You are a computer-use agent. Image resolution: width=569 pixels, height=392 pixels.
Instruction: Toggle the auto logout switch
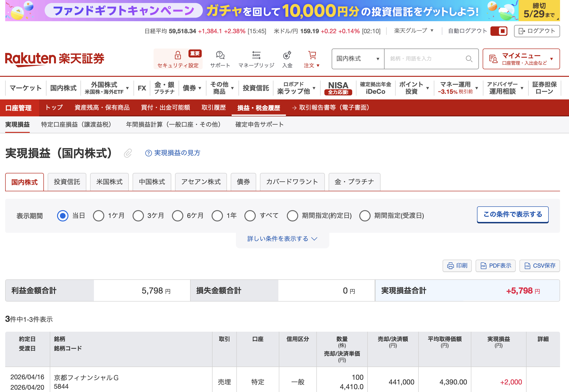499,31
